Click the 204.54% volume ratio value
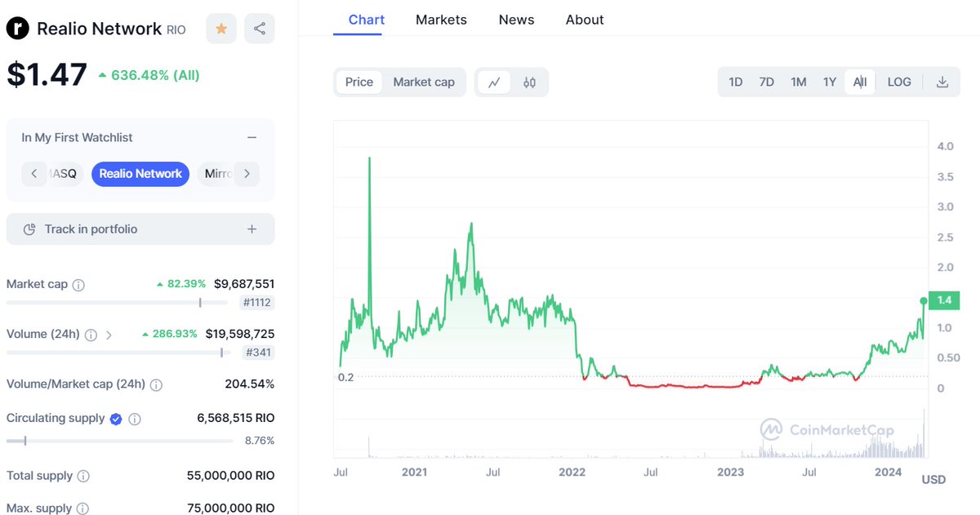 tap(250, 384)
